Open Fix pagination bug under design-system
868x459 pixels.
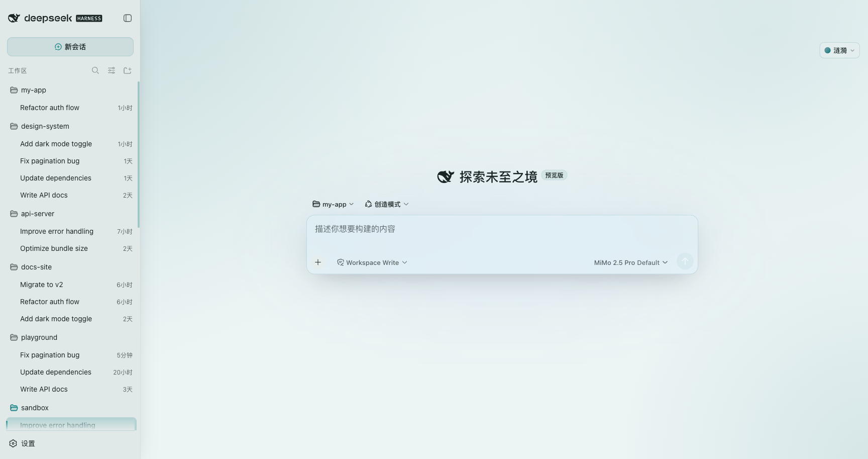(x=70, y=161)
